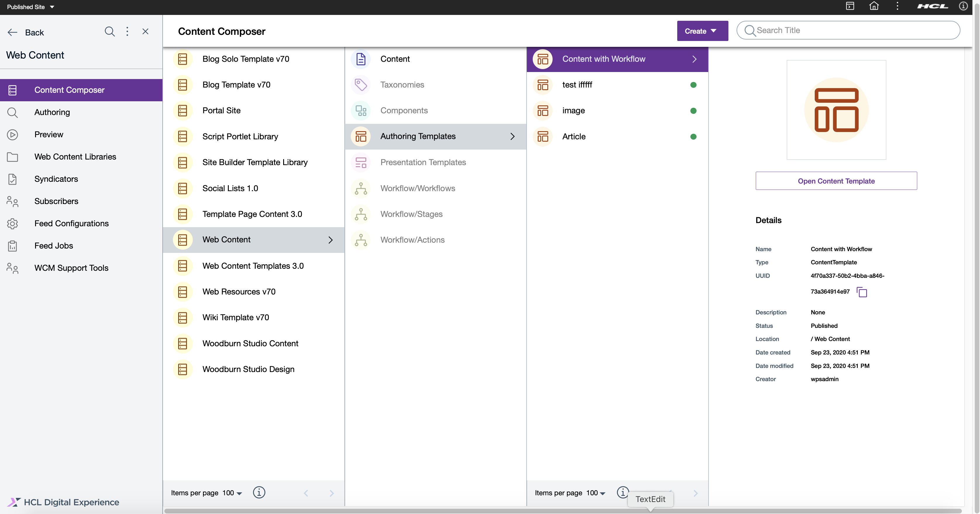Select Blog Solo Template v70 library
Screen dimensions: 980x514
tap(254, 59)
